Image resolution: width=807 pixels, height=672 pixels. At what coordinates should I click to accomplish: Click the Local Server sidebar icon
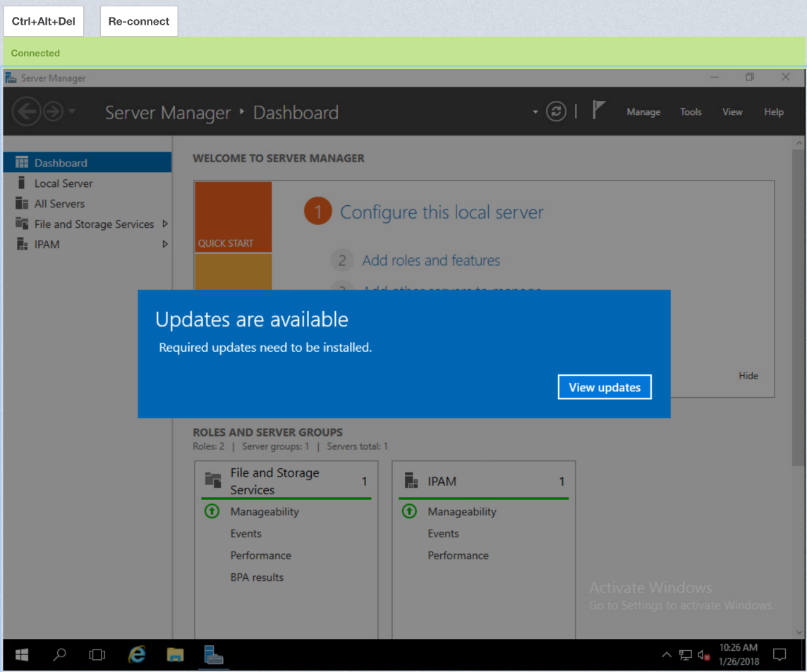point(22,183)
